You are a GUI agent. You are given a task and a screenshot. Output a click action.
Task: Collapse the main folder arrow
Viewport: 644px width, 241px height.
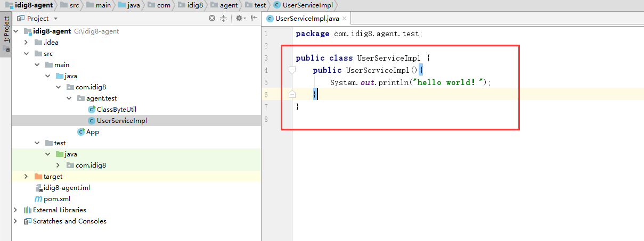(x=37, y=65)
